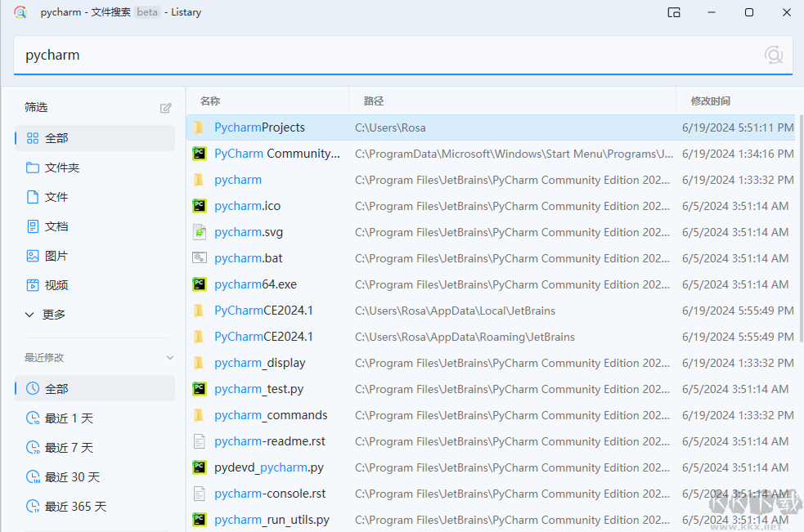Select 最近 365 天 time filter
The width and height of the screenshot is (804, 532).
(95, 507)
